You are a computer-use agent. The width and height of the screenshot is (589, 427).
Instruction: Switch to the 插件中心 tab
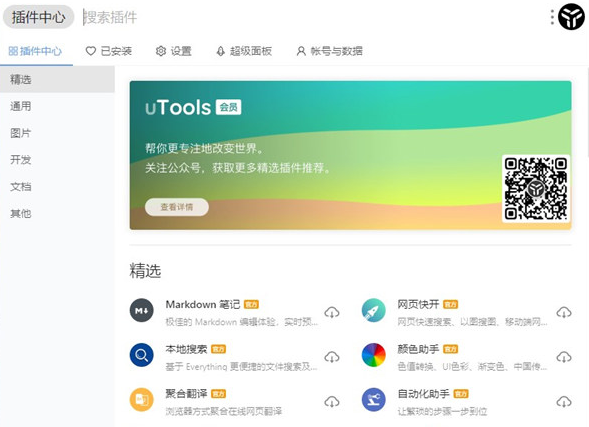35,51
